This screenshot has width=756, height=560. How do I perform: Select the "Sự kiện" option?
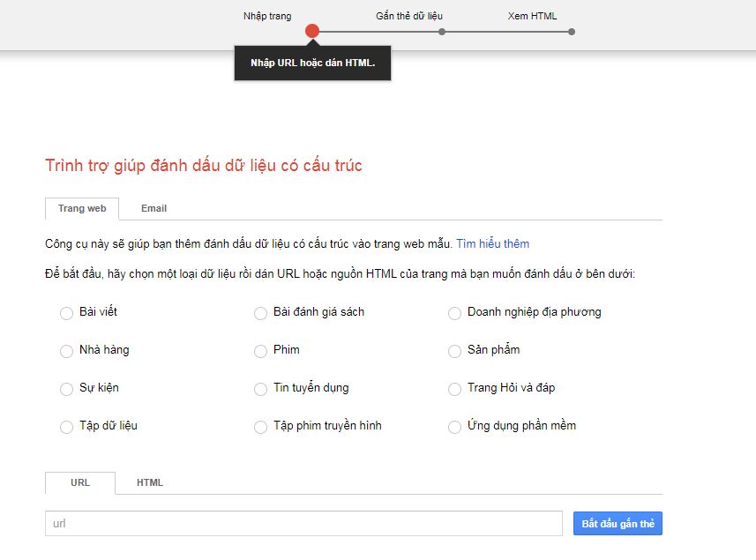point(66,389)
